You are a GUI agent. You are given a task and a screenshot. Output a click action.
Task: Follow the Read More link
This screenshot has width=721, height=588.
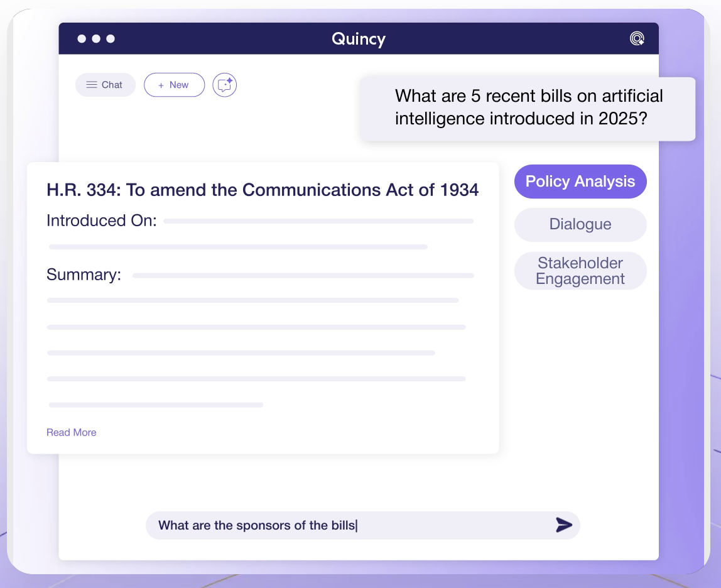(71, 432)
